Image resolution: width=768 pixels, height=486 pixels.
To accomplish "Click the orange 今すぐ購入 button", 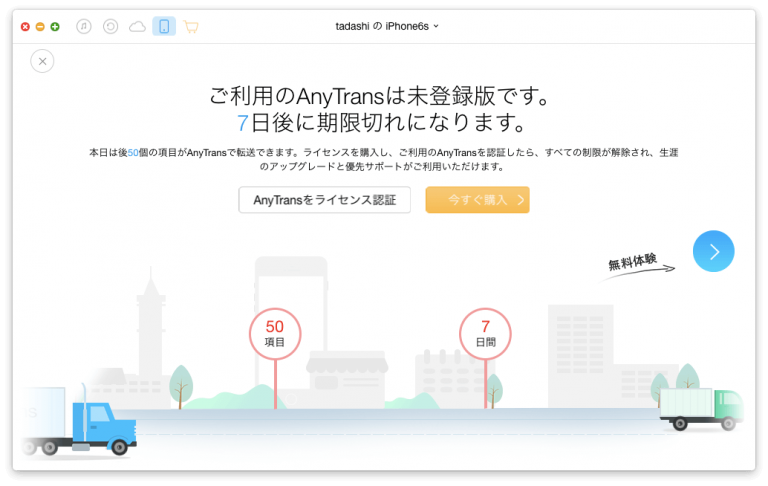I will [478, 200].
